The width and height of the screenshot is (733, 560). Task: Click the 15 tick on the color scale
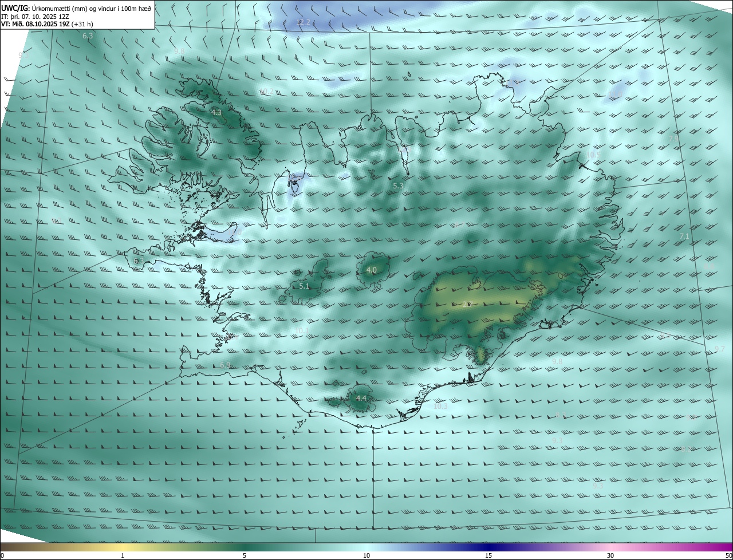pyautogui.click(x=488, y=555)
